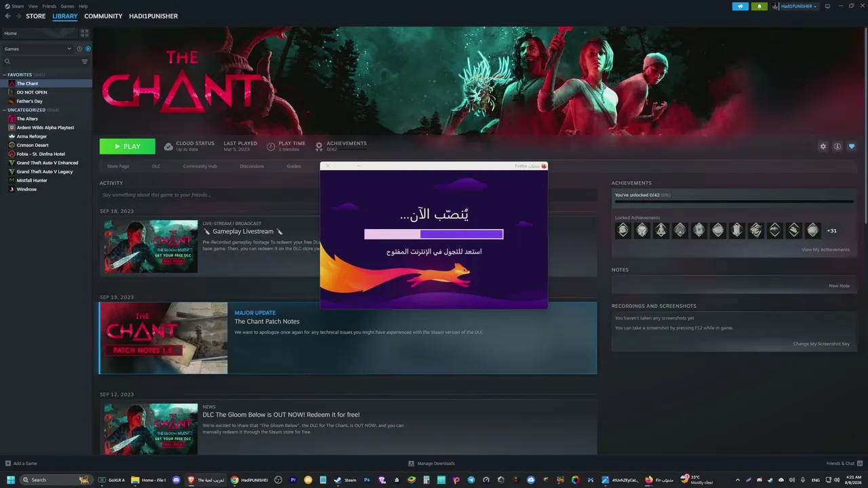Click the green Play button
Image resolution: width=868 pixels, height=488 pixels.
[x=127, y=146]
